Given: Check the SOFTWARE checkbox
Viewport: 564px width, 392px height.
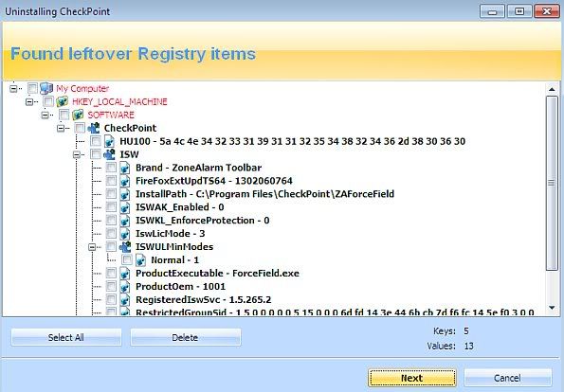Looking at the screenshot, I should click(64, 115).
